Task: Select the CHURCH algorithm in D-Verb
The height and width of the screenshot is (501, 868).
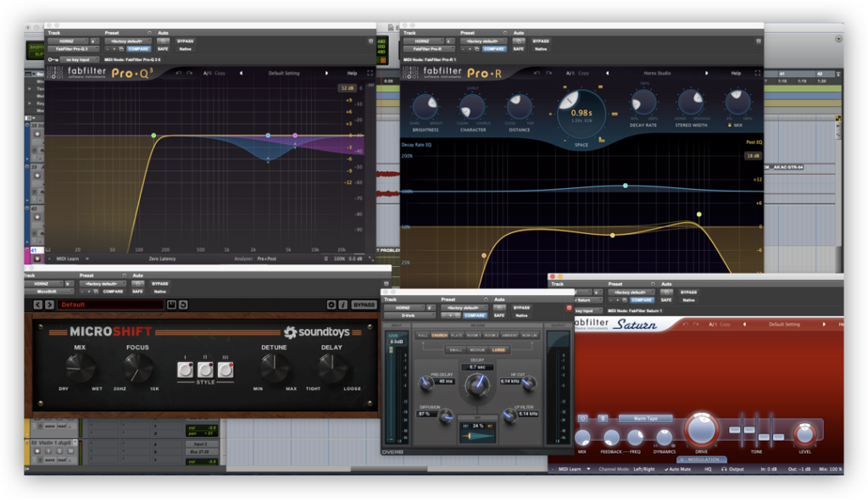Action: point(440,335)
